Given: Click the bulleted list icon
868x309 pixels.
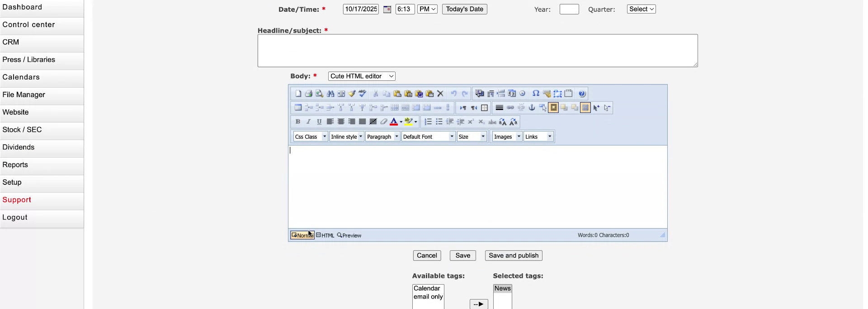Looking at the screenshot, I should (x=439, y=122).
